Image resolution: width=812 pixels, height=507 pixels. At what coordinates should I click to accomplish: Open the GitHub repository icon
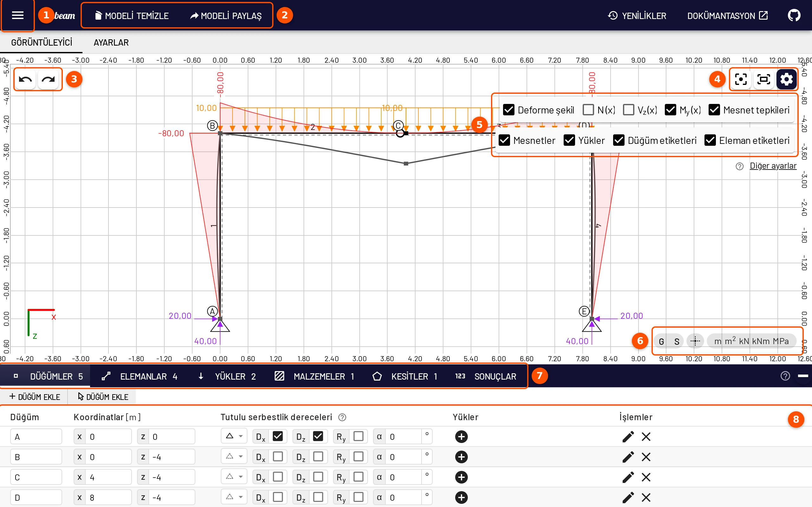pyautogui.click(x=794, y=16)
